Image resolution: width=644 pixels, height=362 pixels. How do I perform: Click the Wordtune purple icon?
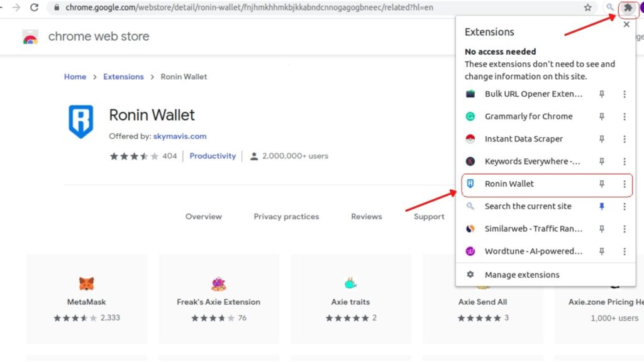[470, 251]
